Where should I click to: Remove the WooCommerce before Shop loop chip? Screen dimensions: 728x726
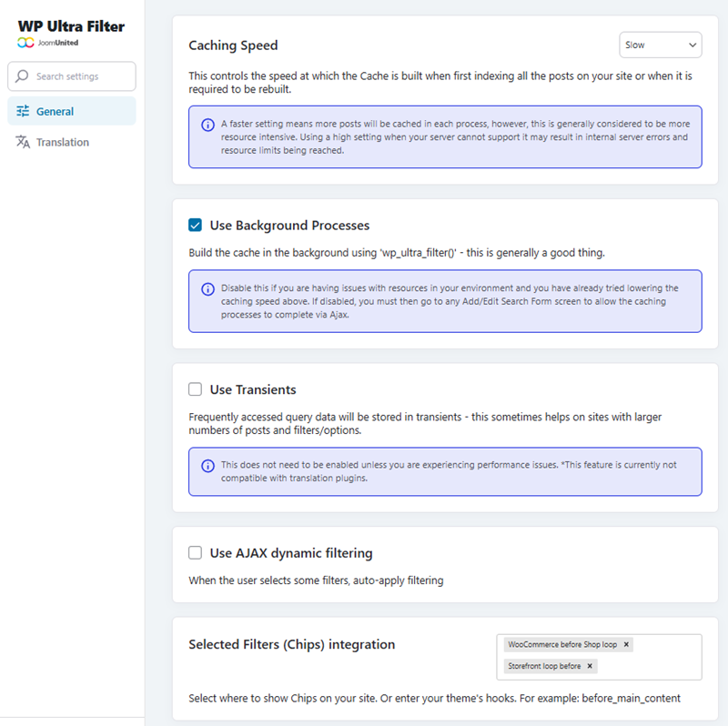point(626,644)
